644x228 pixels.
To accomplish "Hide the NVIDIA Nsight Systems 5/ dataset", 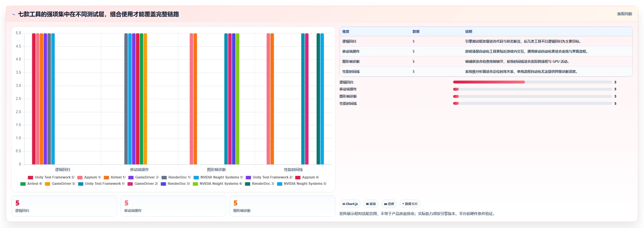I will [302, 184].
